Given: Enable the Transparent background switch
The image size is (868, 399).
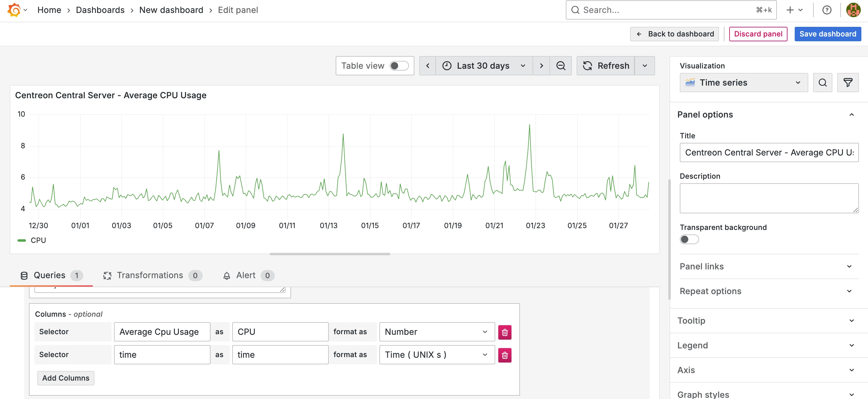Looking at the screenshot, I should click(x=689, y=239).
